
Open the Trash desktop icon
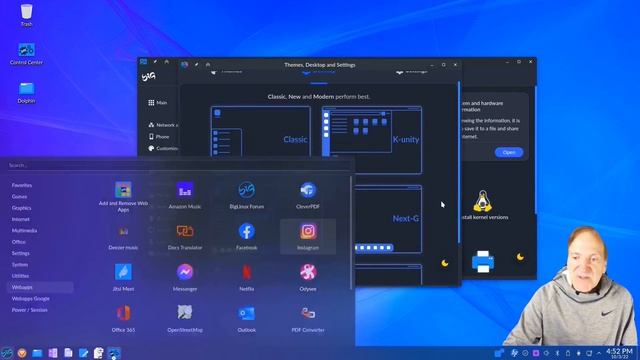pyautogui.click(x=26, y=15)
